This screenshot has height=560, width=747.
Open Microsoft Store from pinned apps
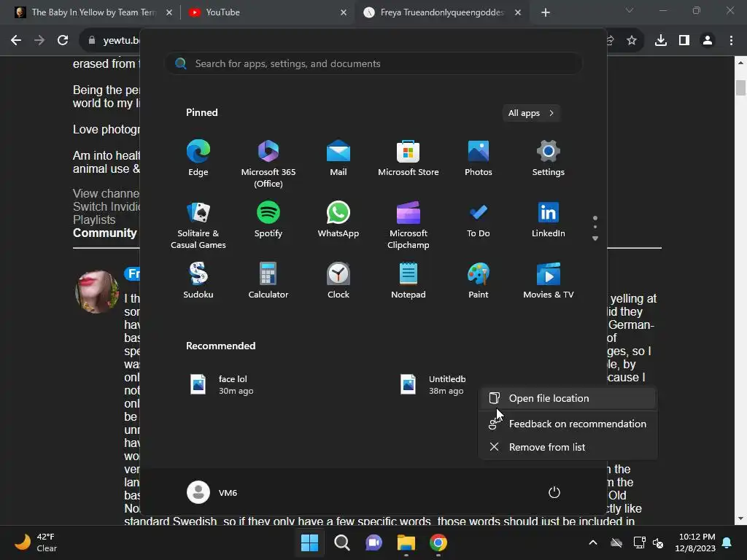click(409, 158)
